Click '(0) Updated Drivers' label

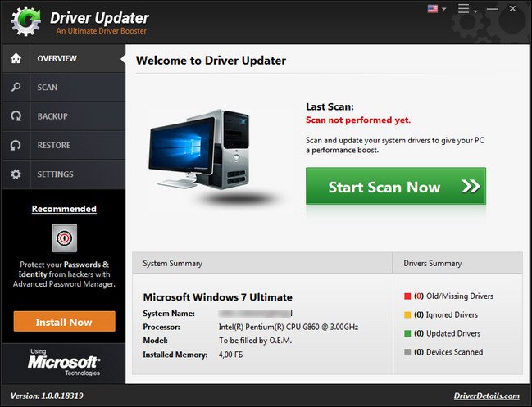click(x=448, y=333)
